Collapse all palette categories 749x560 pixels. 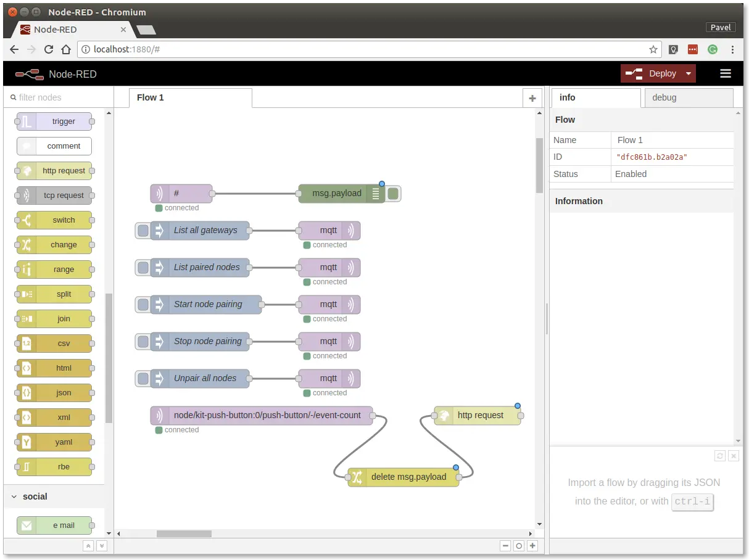[88, 546]
